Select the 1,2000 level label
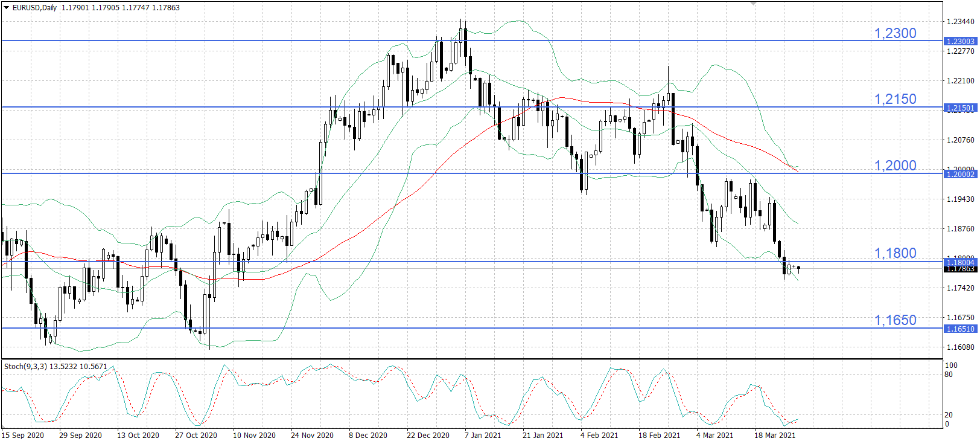Screen dimensions: 980x441 click(895, 166)
